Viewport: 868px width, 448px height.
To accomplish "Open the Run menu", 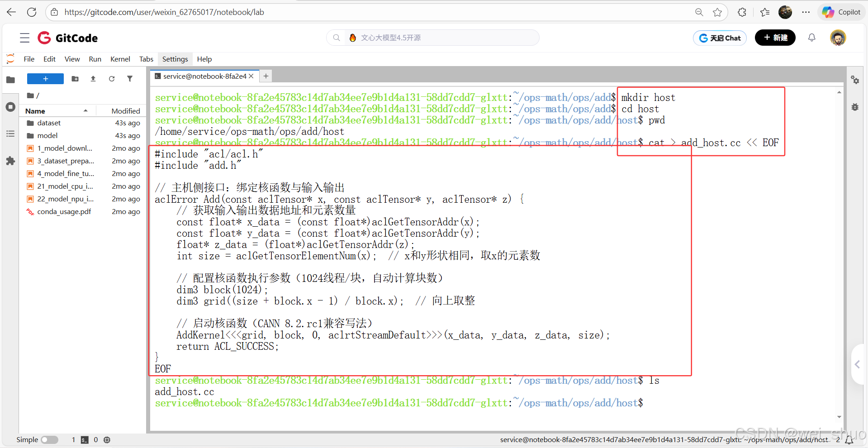I will (95, 59).
